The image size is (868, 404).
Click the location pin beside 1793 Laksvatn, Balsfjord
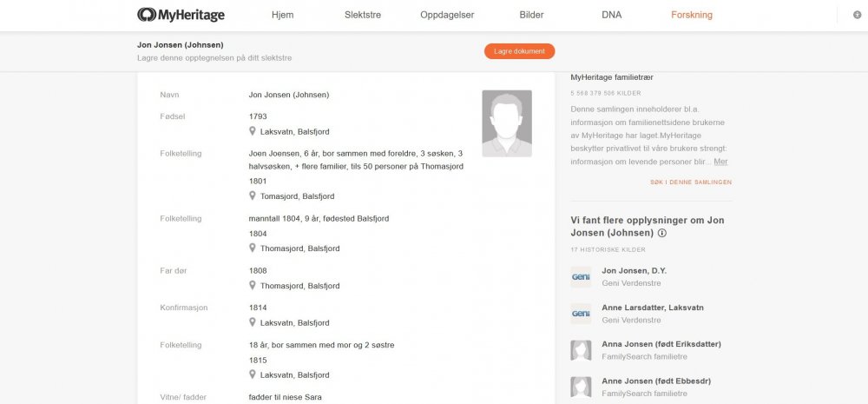(x=253, y=131)
